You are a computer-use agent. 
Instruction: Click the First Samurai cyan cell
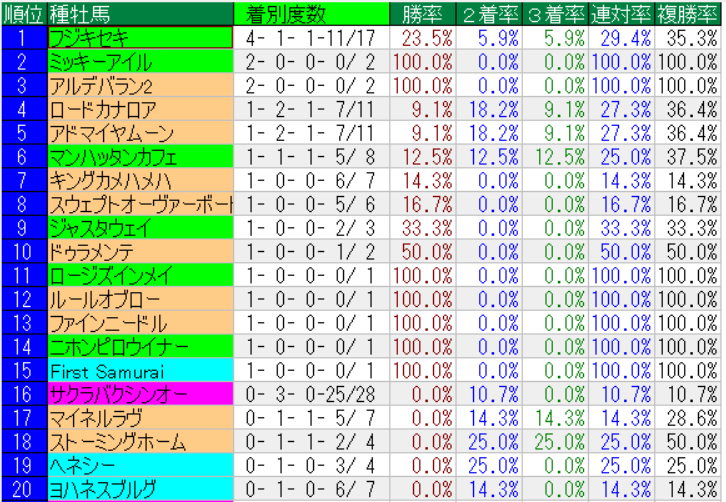click(x=139, y=370)
